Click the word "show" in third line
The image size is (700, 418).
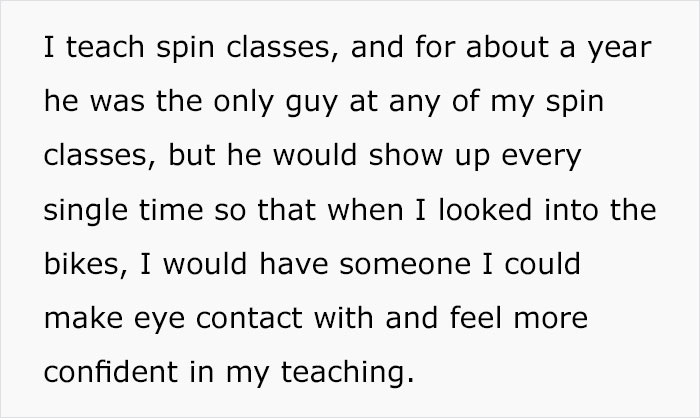tap(406, 155)
